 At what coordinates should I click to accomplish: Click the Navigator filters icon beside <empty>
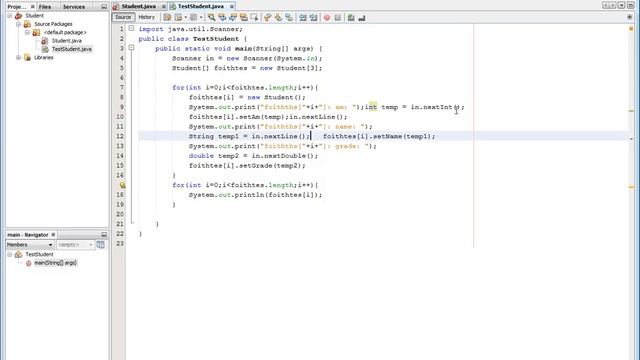[100, 244]
